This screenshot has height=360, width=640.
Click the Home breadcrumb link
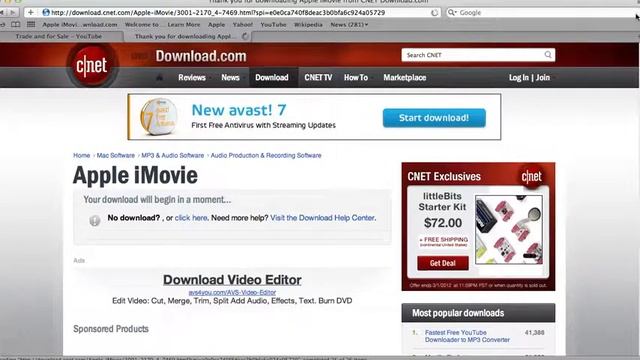coord(82,156)
